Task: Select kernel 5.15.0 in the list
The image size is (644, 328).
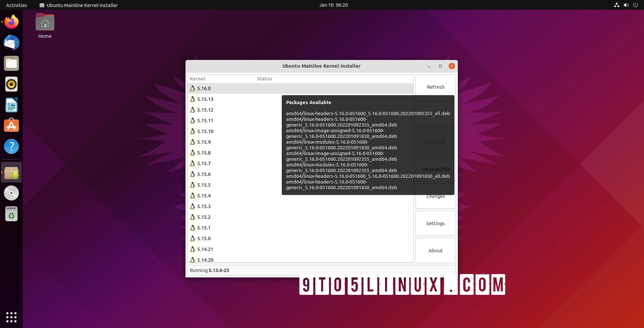Action: coord(300,239)
